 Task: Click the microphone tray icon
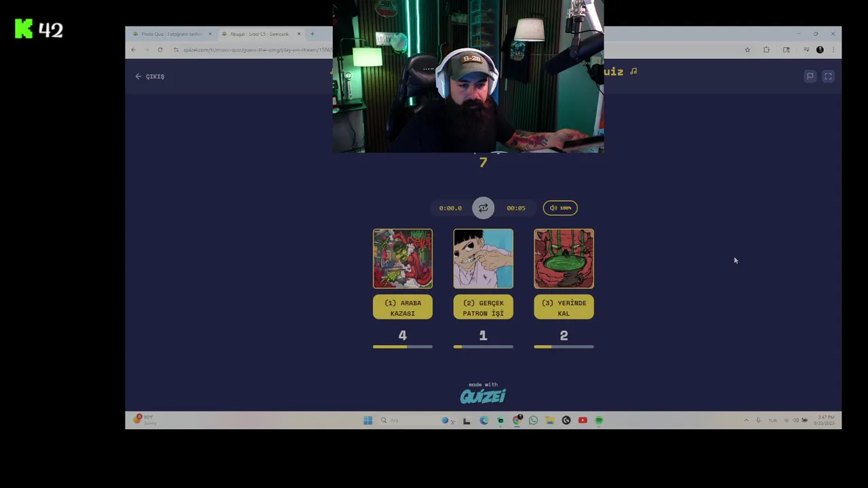(x=758, y=420)
